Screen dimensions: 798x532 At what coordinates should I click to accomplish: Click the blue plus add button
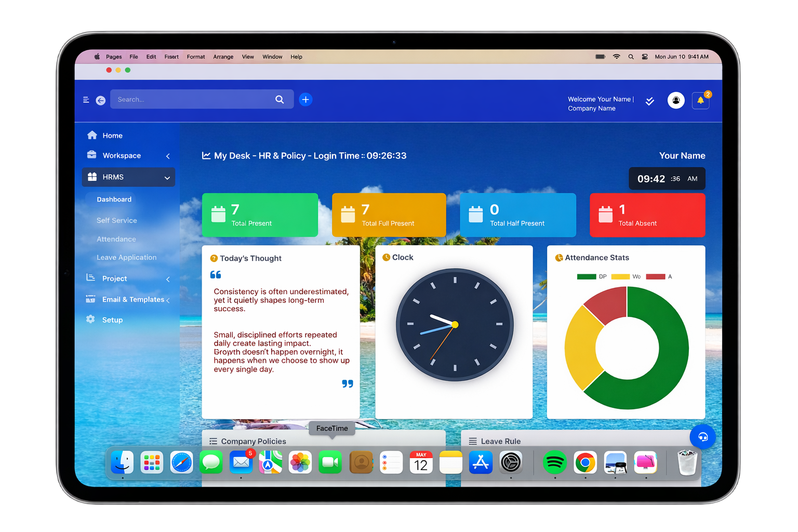click(305, 99)
